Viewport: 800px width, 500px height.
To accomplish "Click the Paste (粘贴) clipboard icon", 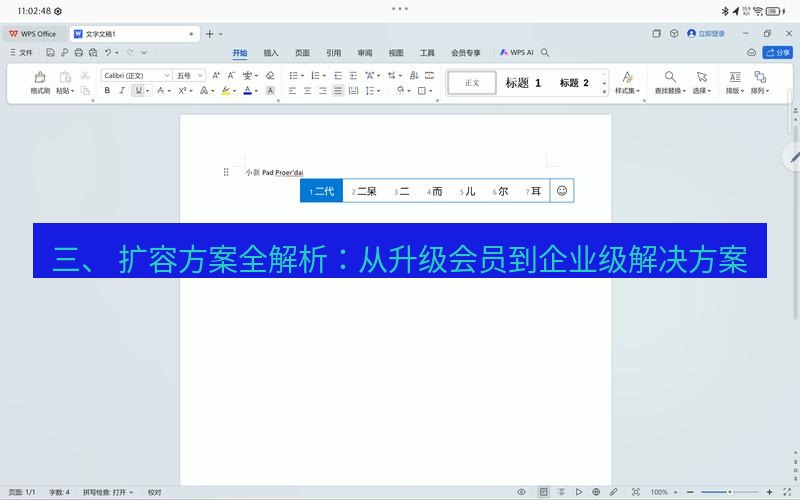I will pyautogui.click(x=65, y=77).
